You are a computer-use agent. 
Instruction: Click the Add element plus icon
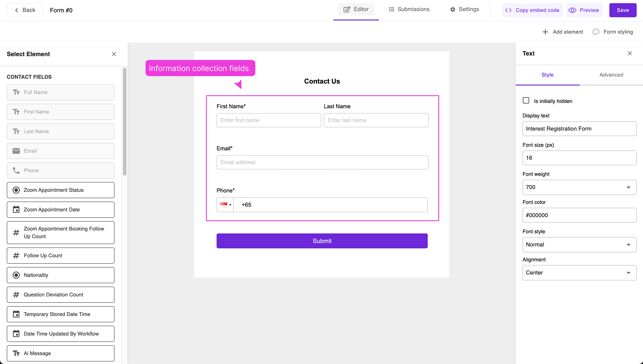[x=545, y=31]
